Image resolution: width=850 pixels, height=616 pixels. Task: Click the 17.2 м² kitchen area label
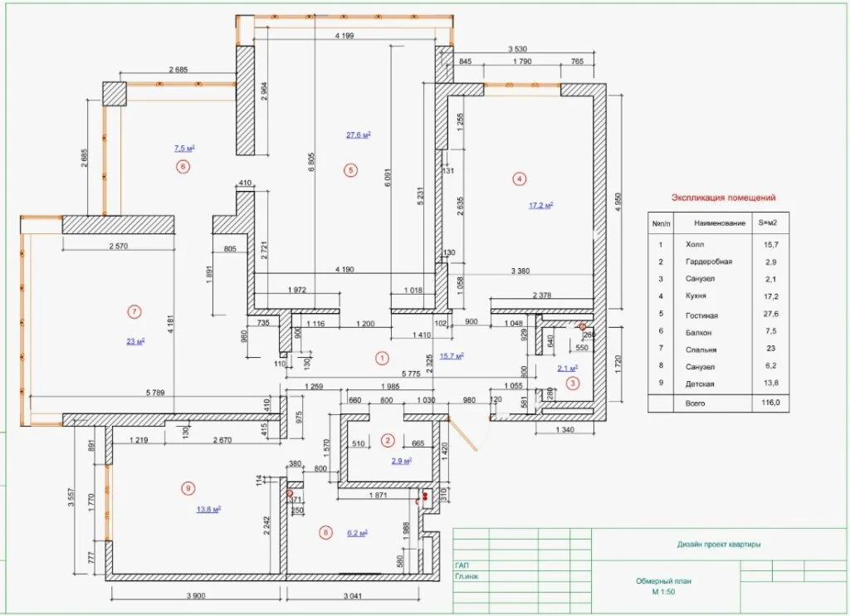(x=540, y=206)
